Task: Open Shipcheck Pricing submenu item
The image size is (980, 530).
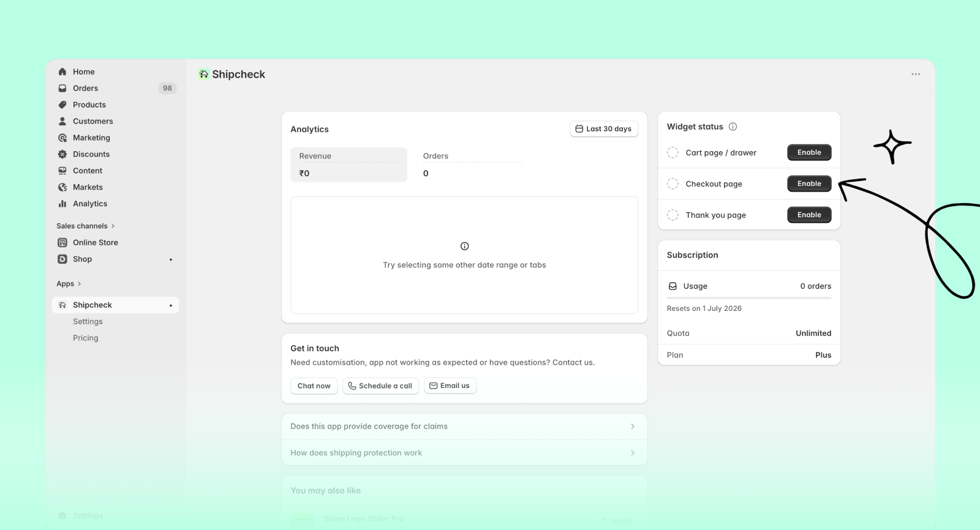Action: point(85,338)
